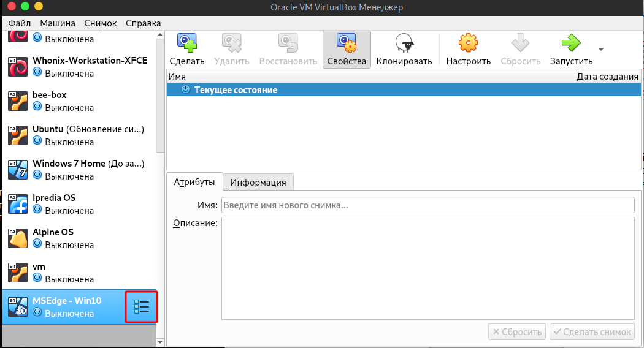Click Выключена status under Whonix-Workstation-XFCE
This screenshot has width=644, height=348.
click(69, 74)
